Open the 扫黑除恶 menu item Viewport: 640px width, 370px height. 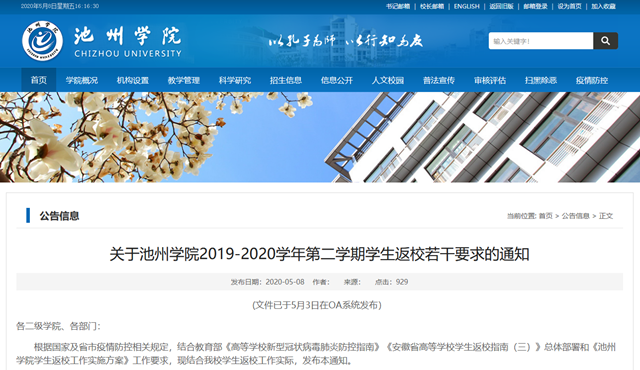pos(541,80)
